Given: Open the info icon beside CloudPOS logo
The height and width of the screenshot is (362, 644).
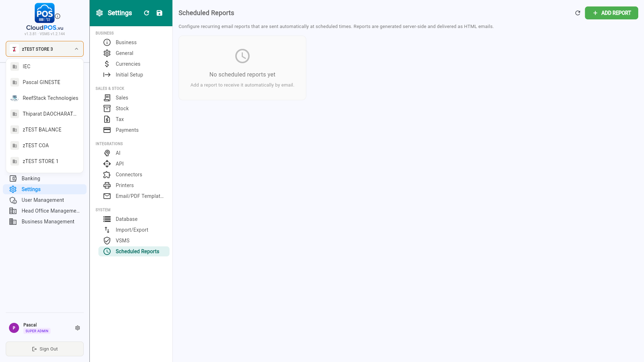Looking at the screenshot, I should [x=57, y=16].
